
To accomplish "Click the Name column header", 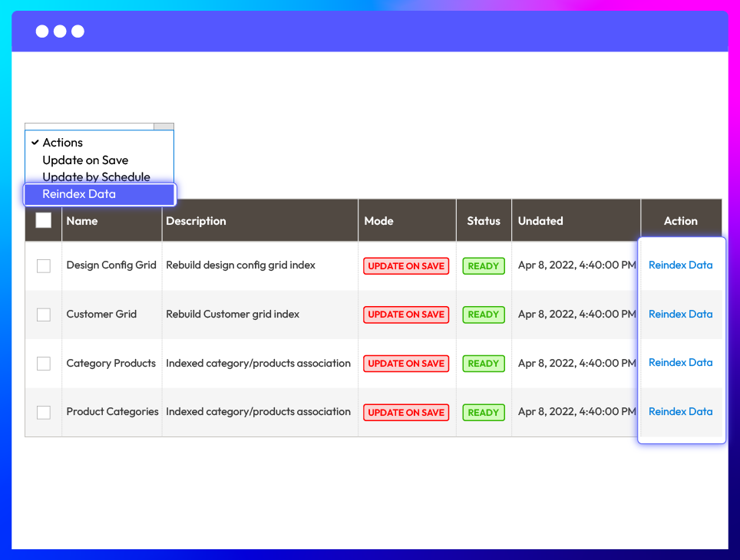I will (x=82, y=221).
